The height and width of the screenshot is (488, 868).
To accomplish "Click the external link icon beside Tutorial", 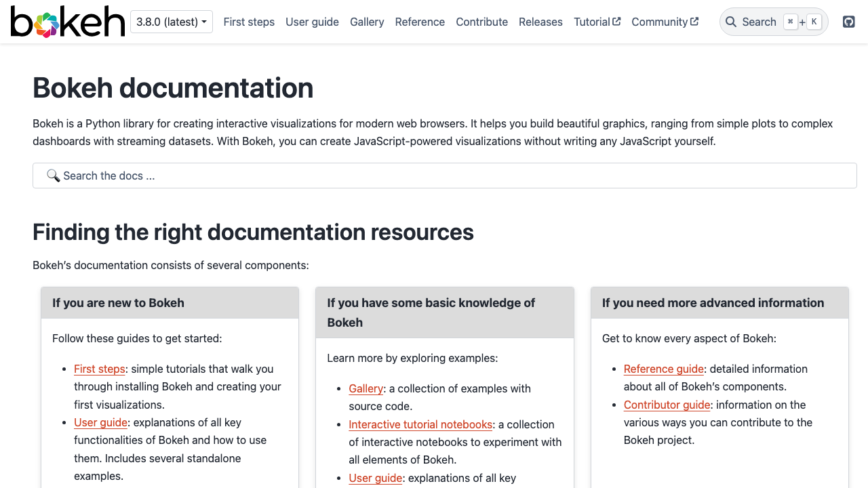I will (616, 22).
